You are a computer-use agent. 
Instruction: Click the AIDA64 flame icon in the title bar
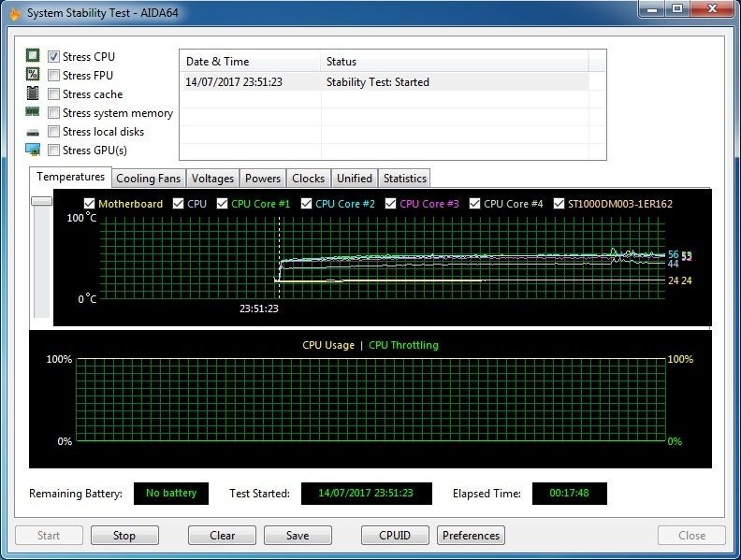click(x=15, y=13)
